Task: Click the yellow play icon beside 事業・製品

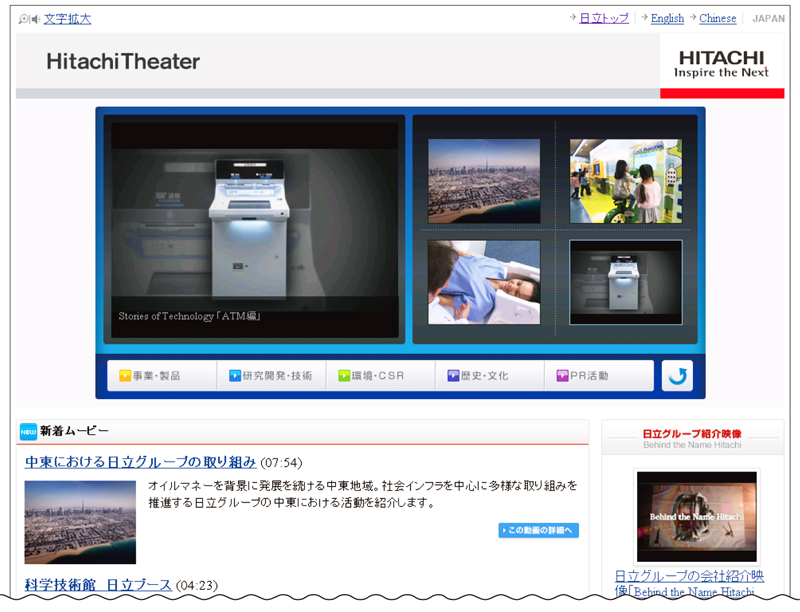Action: pos(125,376)
